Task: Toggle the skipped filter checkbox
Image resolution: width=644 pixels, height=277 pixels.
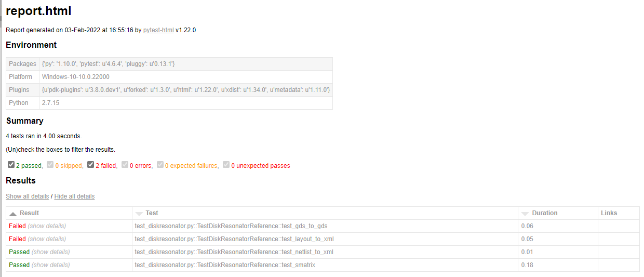Action: point(50,165)
